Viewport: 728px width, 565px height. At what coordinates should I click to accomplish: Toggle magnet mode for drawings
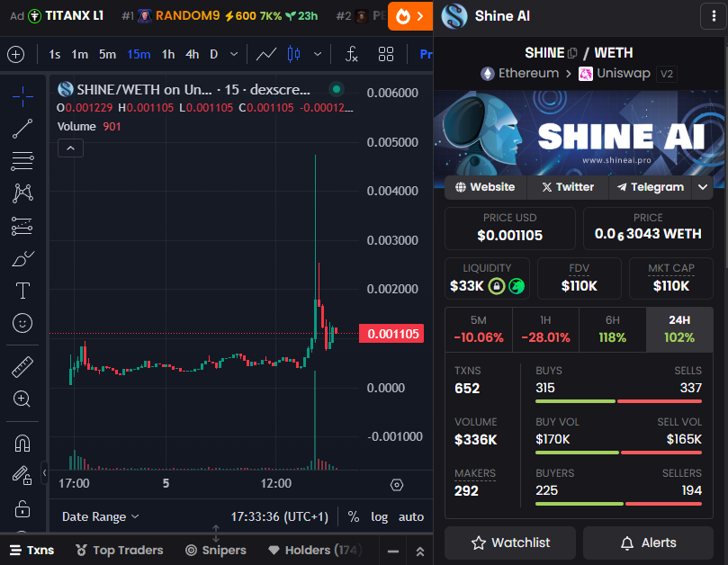pyautogui.click(x=22, y=444)
